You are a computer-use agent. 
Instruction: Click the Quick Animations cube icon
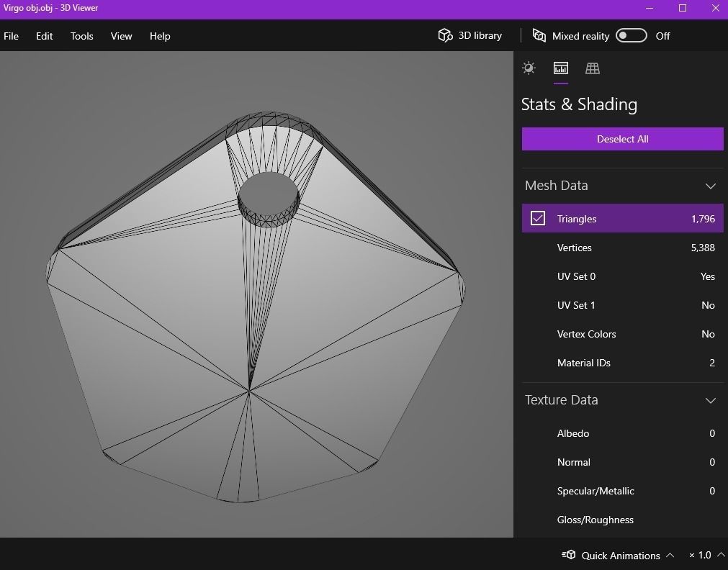tap(568, 555)
